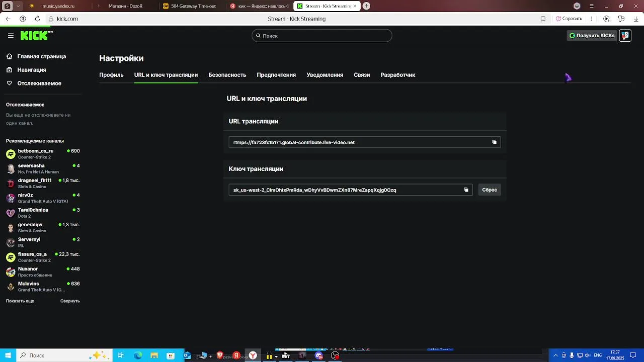Open Servernyi recommended channel
The image size is (644, 362).
click(x=43, y=242)
